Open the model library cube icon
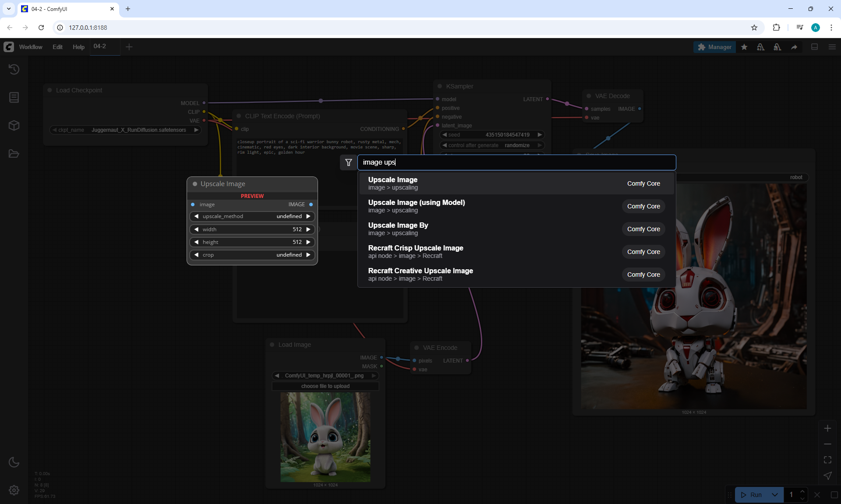This screenshot has width=841, height=504. click(x=14, y=126)
